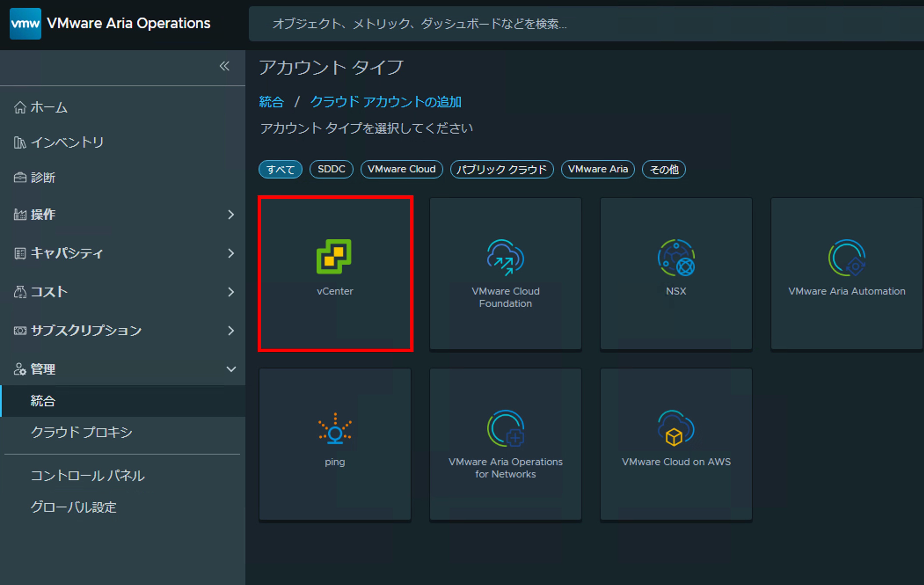Image resolution: width=924 pixels, height=585 pixels.
Task: Click the コスト menu label
Action: (x=49, y=292)
